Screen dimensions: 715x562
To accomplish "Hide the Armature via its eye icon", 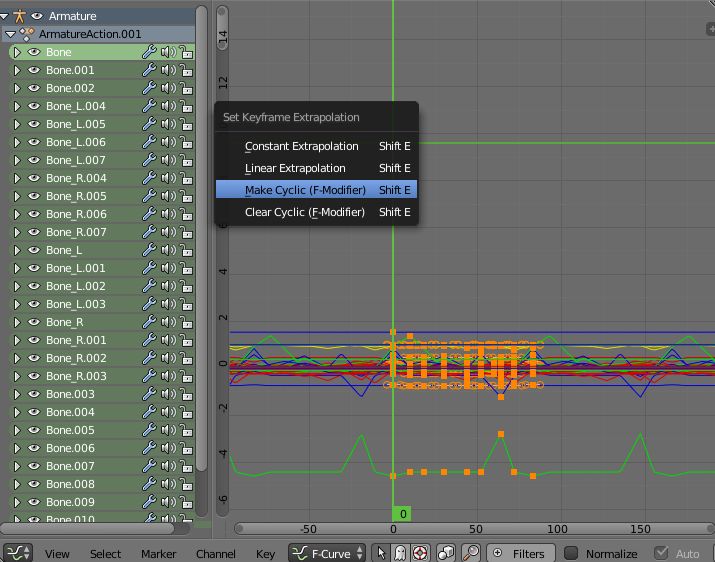I will point(37,16).
